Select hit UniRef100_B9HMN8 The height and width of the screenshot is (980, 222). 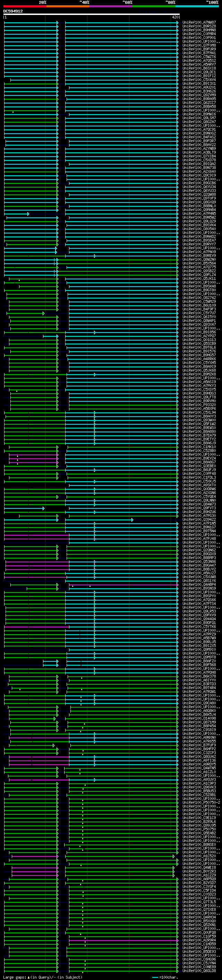pyautogui.click(x=199, y=30)
